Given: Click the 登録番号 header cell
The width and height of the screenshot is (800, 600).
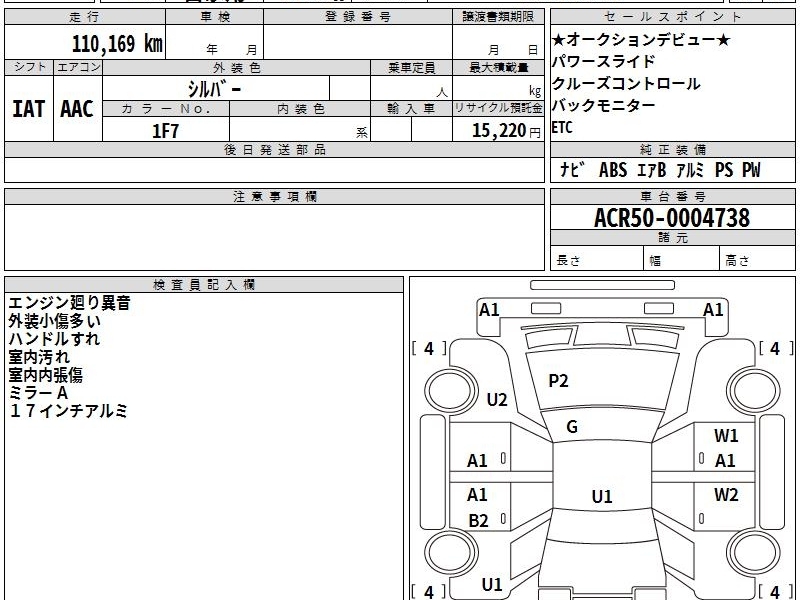Looking at the screenshot, I should point(358,17).
